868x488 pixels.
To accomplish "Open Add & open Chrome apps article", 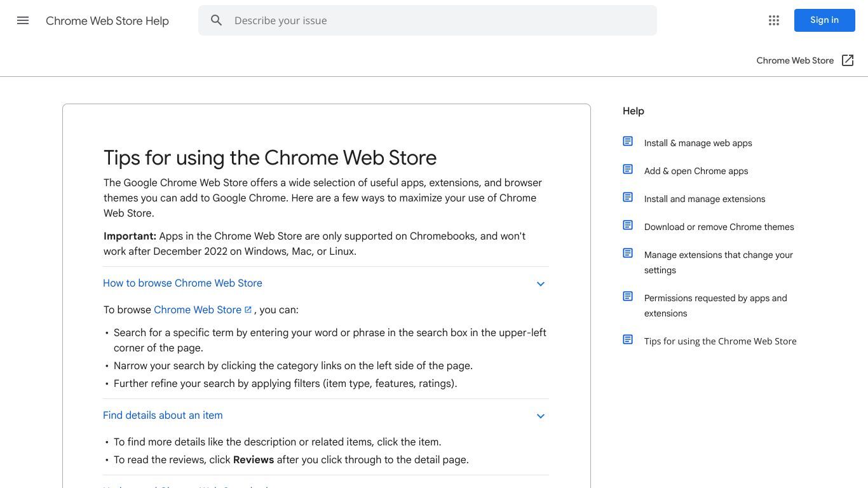I will [696, 171].
